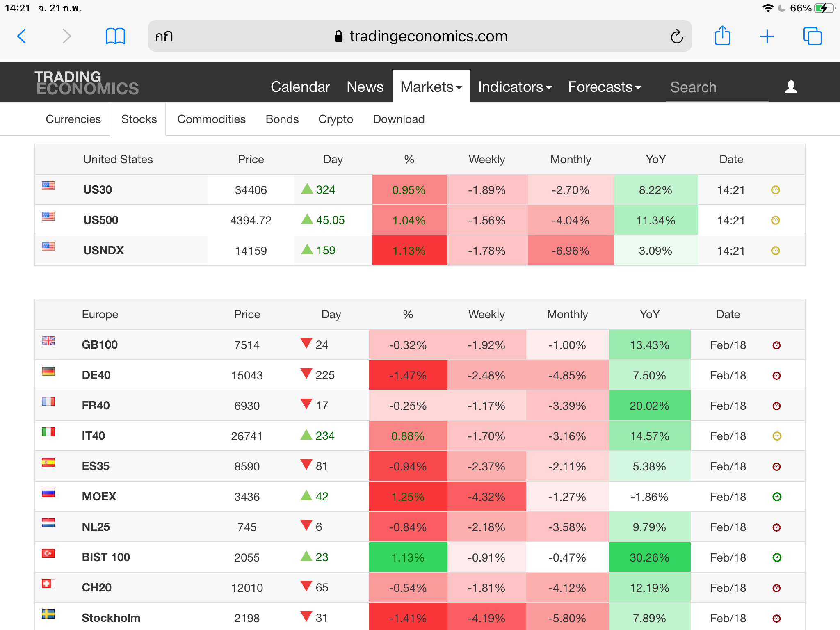
Task: Click the Search input field
Action: (717, 87)
